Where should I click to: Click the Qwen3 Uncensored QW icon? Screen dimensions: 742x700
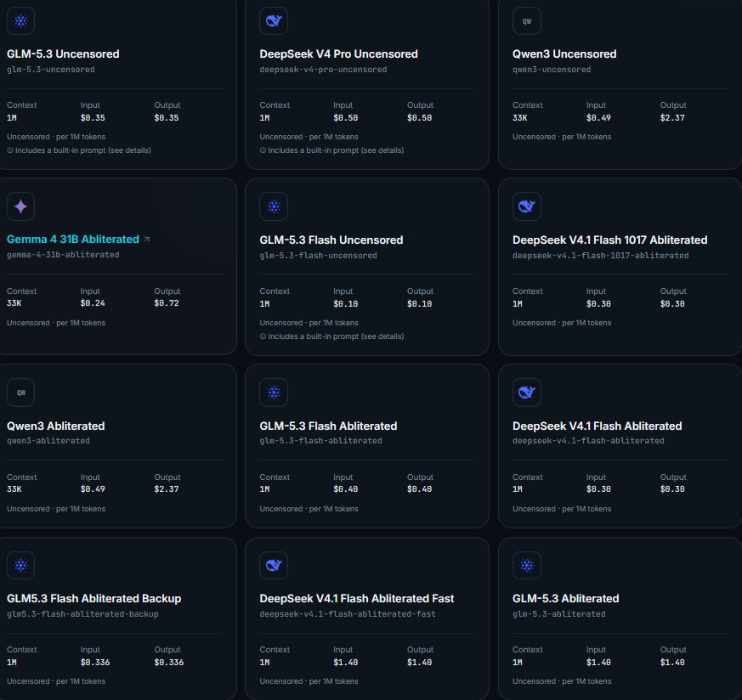click(527, 20)
